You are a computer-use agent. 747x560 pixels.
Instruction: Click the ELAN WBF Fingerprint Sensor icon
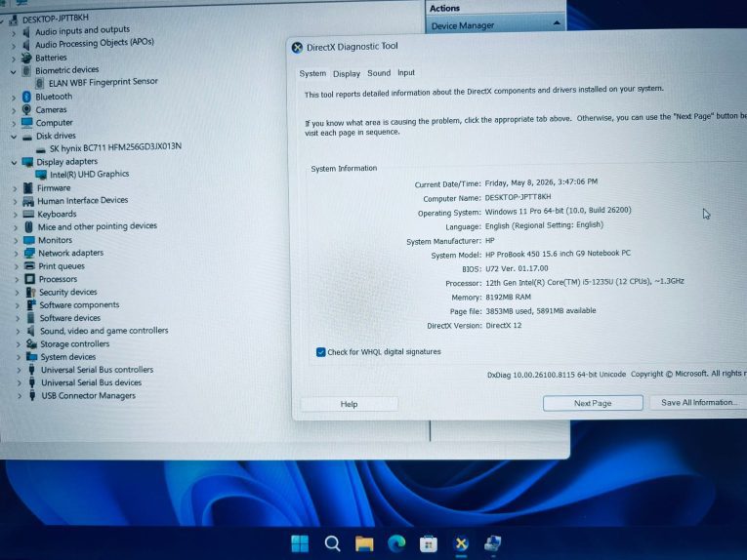point(40,83)
